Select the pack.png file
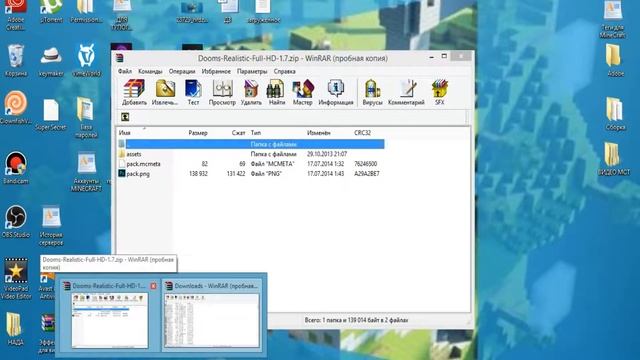This screenshot has height=360, width=640. [251, 173]
